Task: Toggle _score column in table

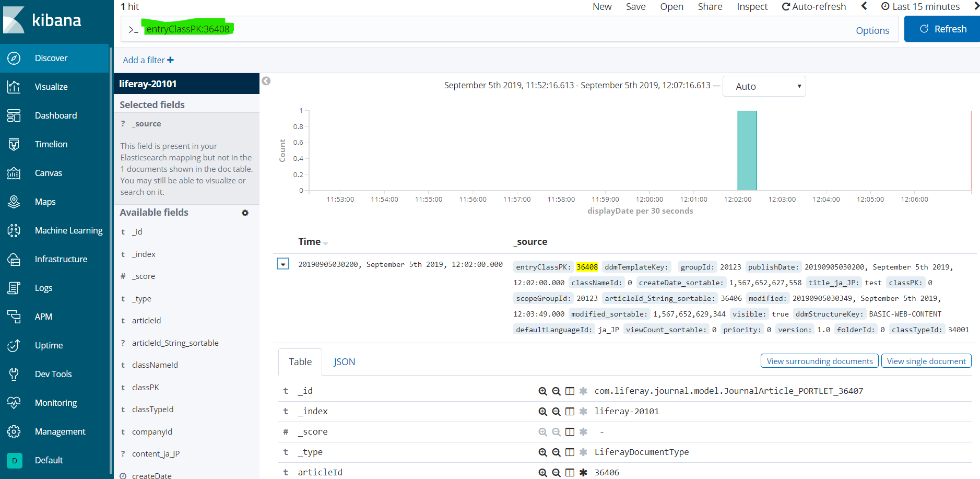Action: pos(570,432)
